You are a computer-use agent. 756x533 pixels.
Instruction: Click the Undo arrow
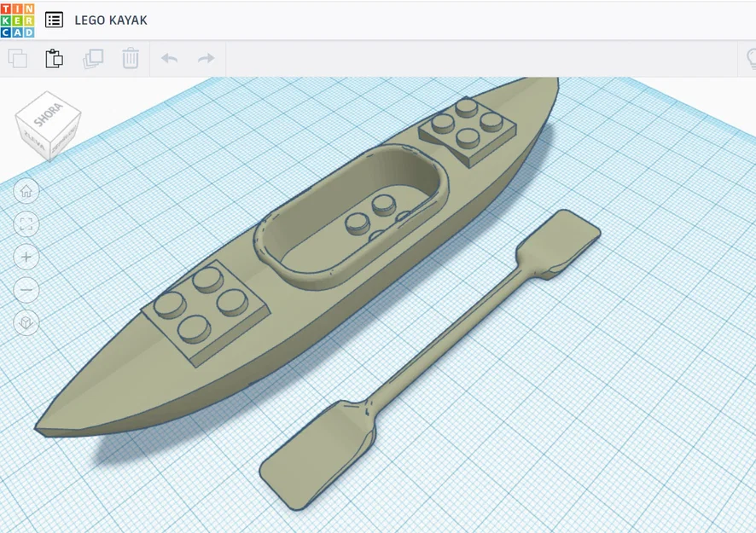(x=169, y=58)
